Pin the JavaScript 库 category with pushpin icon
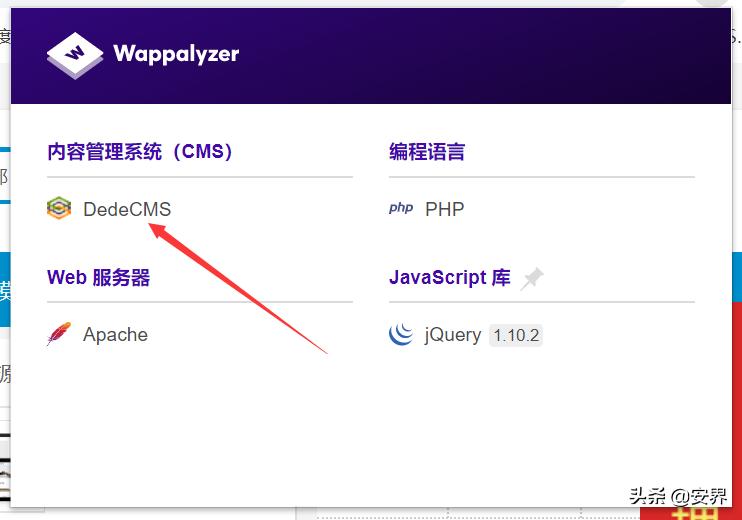The width and height of the screenshot is (742, 520). pos(532,279)
